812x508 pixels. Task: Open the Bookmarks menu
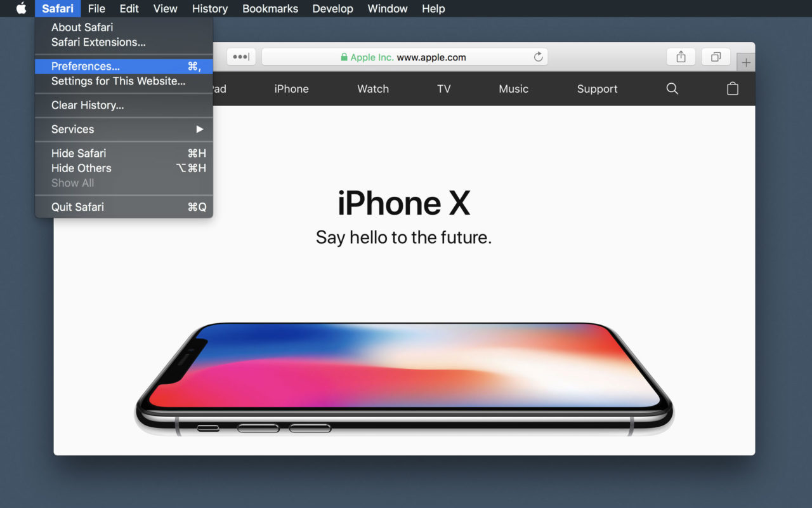tap(270, 8)
